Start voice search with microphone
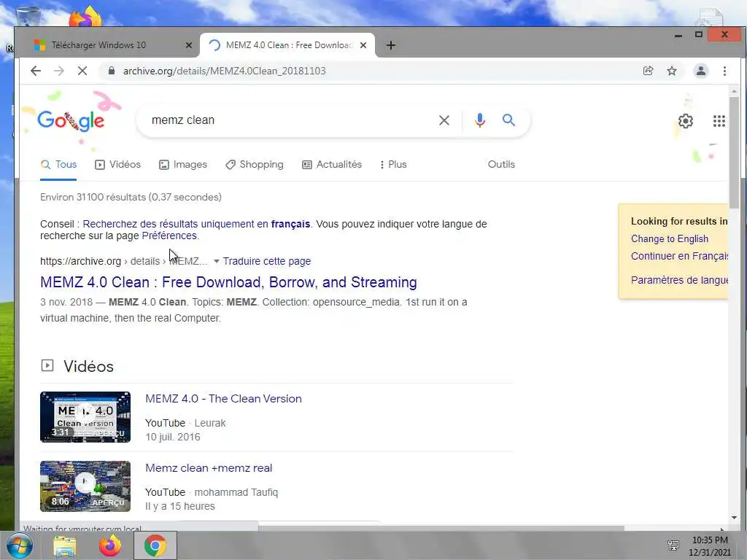The height and width of the screenshot is (560, 747). pos(480,120)
